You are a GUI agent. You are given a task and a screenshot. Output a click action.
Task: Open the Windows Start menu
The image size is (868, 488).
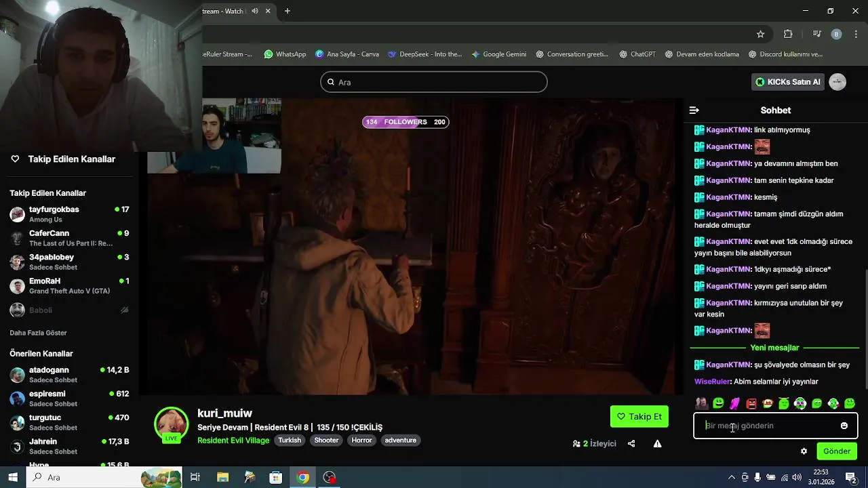(13, 477)
